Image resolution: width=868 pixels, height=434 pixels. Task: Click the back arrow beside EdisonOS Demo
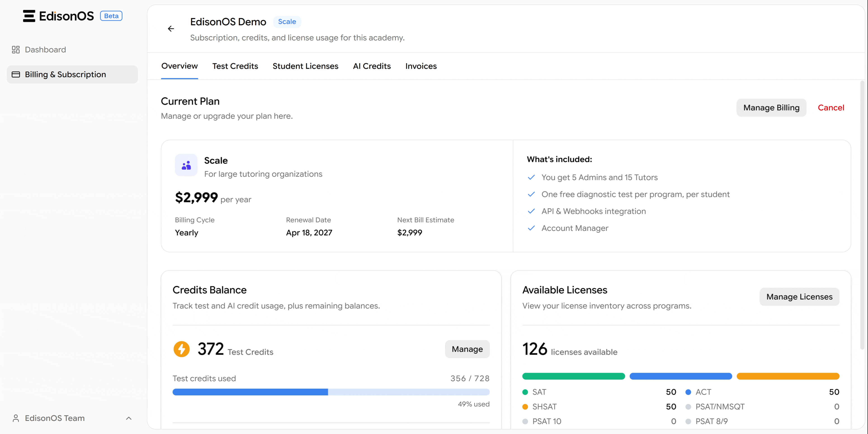click(171, 29)
